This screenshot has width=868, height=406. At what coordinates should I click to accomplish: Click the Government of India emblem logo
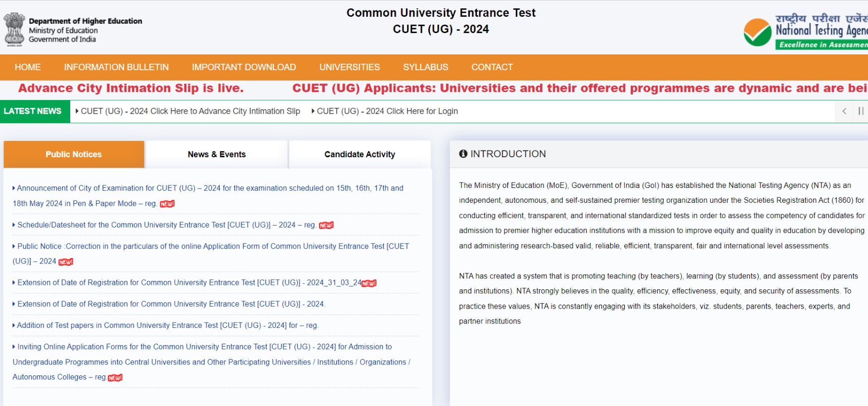coord(14,30)
